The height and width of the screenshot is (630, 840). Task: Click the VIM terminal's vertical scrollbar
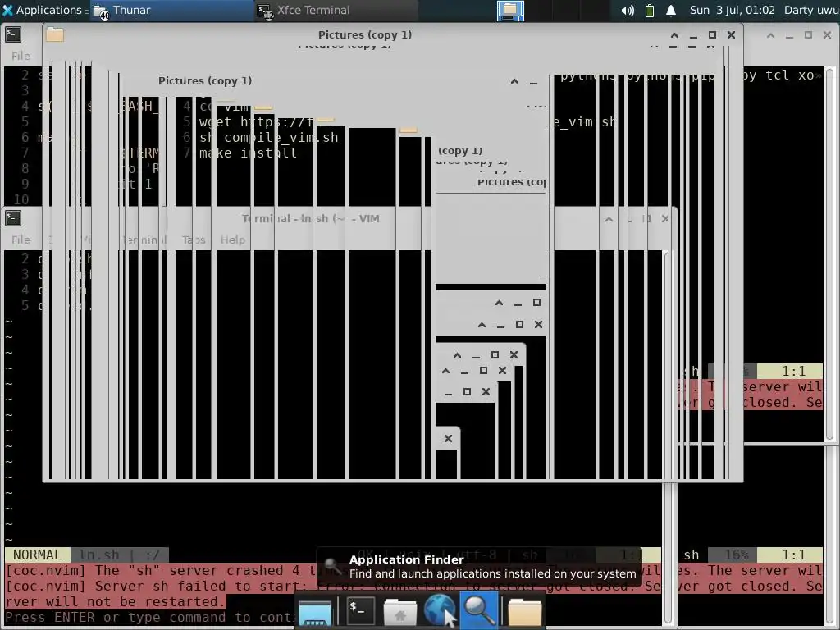tap(669, 436)
